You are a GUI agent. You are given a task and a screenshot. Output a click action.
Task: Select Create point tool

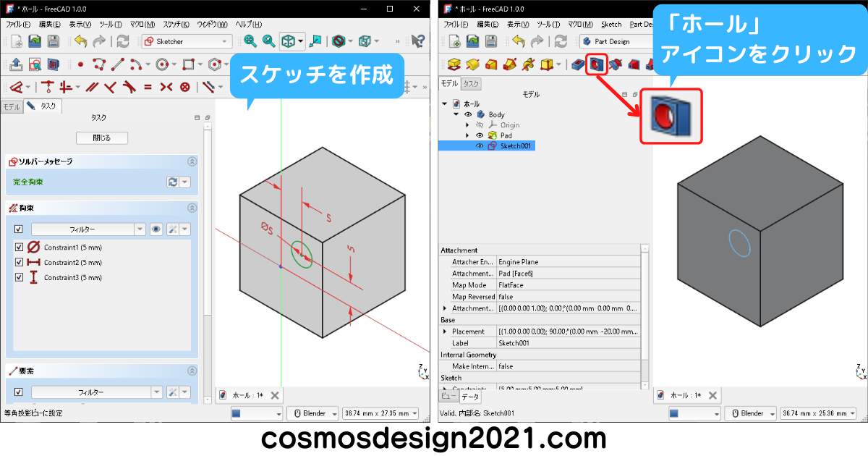coord(80,64)
